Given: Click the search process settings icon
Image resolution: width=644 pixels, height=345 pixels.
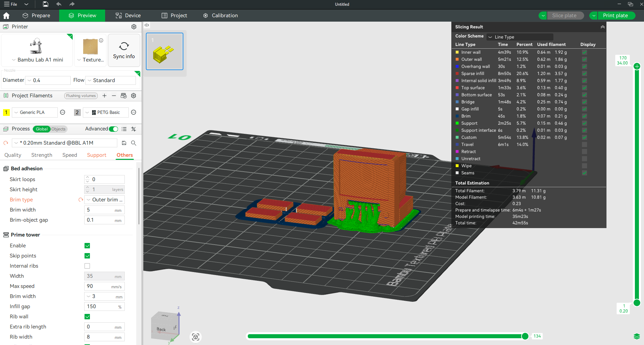Looking at the screenshot, I should pyautogui.click(x=134, y=143).
